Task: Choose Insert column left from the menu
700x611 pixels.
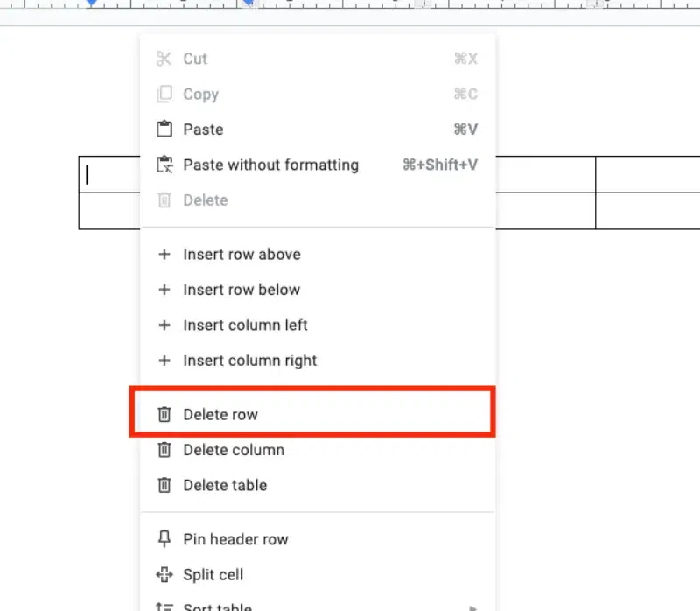Action: pos(245,325)
